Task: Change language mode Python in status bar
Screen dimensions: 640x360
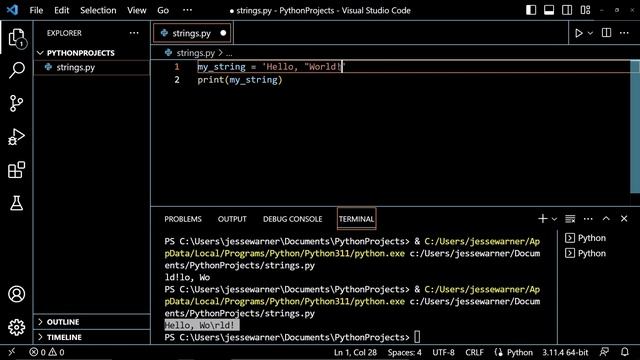Action: click(x=520, y=352)
